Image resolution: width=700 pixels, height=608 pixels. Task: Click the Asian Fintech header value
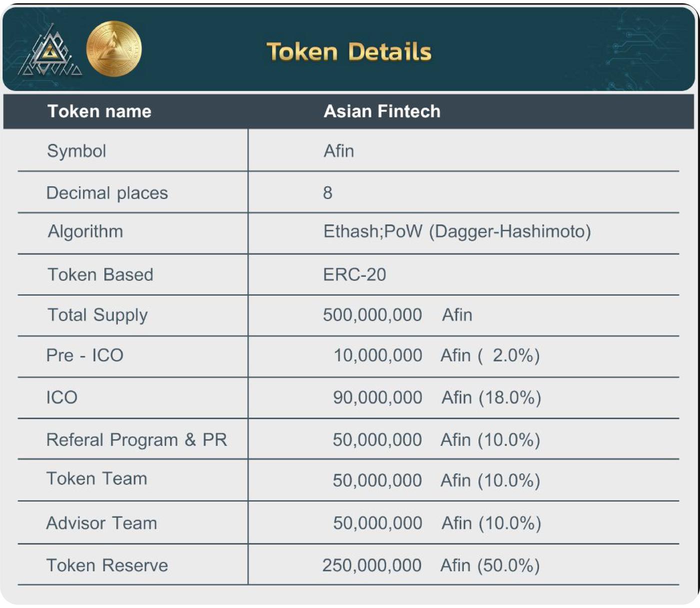coord(382,111)
